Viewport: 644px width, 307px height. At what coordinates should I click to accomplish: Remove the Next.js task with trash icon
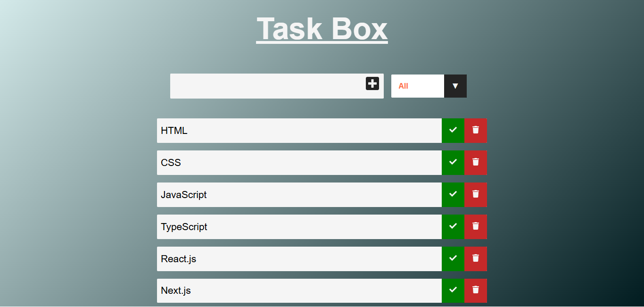[476, 290]
